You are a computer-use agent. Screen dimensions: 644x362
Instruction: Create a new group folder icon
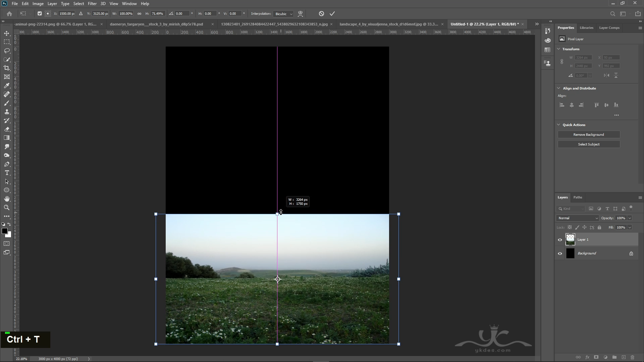pyautogui.click(x=614, y=357)
